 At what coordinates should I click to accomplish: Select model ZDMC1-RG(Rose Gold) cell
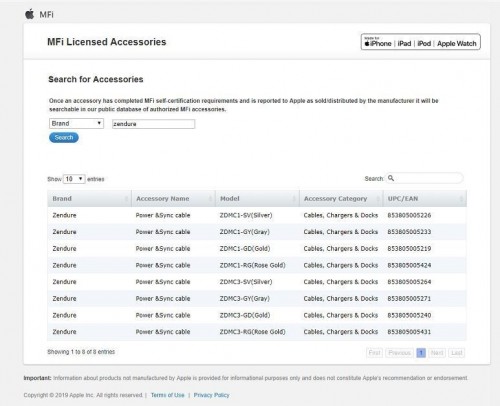pyautogui.click(x=253, y=265)
